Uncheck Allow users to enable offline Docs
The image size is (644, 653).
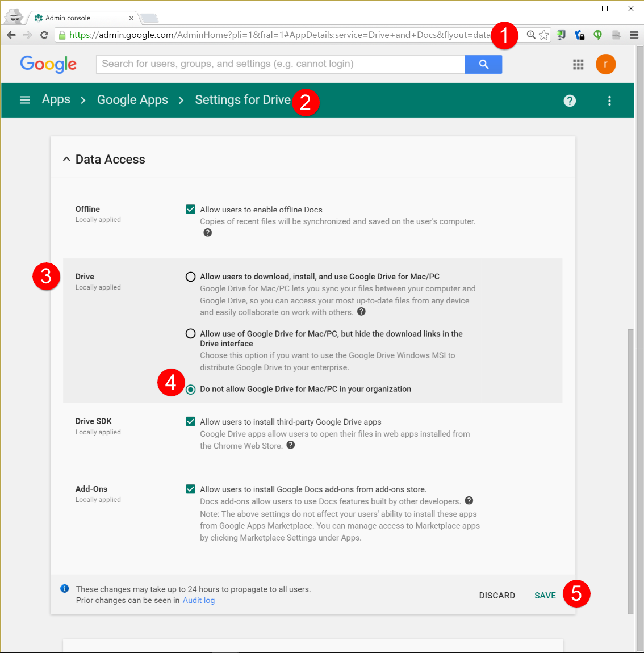coord(190,209)
